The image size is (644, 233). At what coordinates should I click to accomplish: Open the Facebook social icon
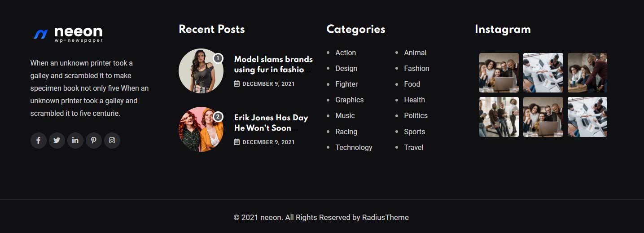point(39,140)
